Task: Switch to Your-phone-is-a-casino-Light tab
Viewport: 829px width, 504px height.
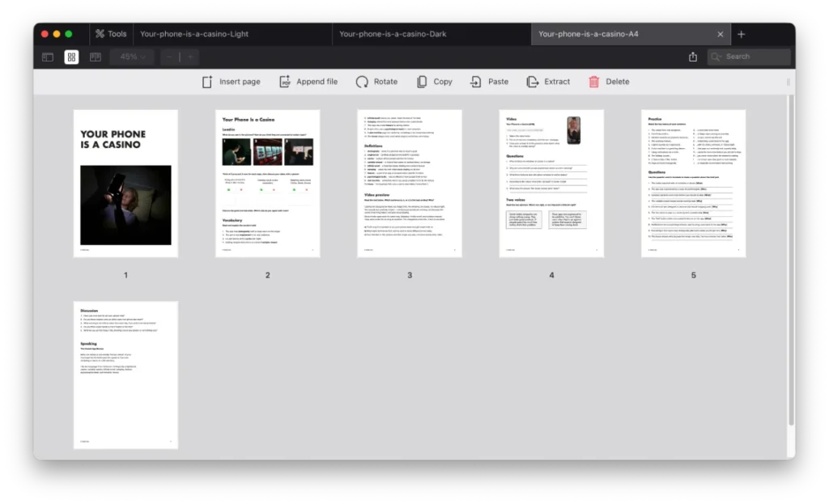Action: (194, 34)
